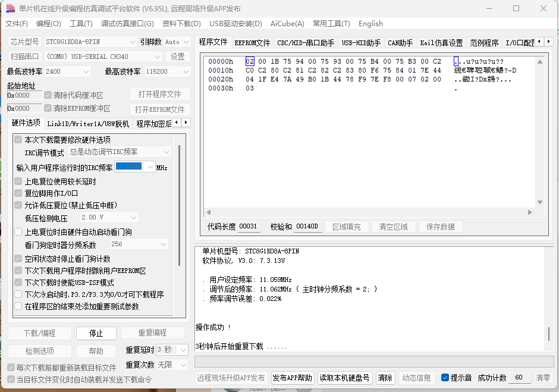559x392 pixels.
Task: Click 打开程序文件 button
Action: pos(160,94)
